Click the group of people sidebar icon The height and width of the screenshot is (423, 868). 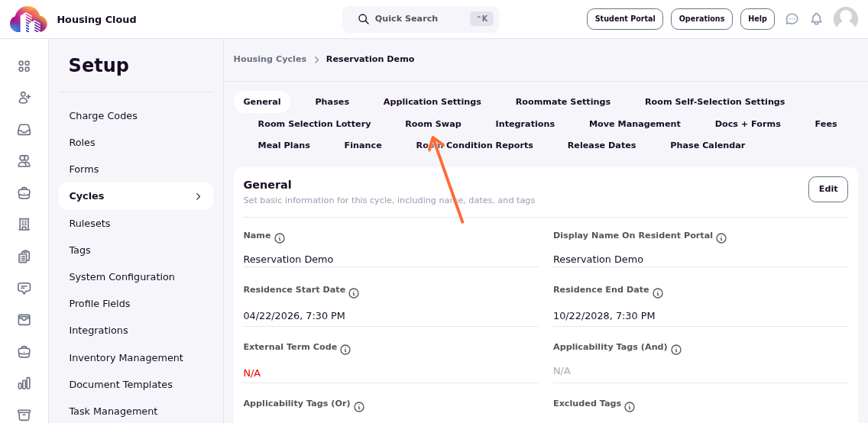click(x=24, y=161)
